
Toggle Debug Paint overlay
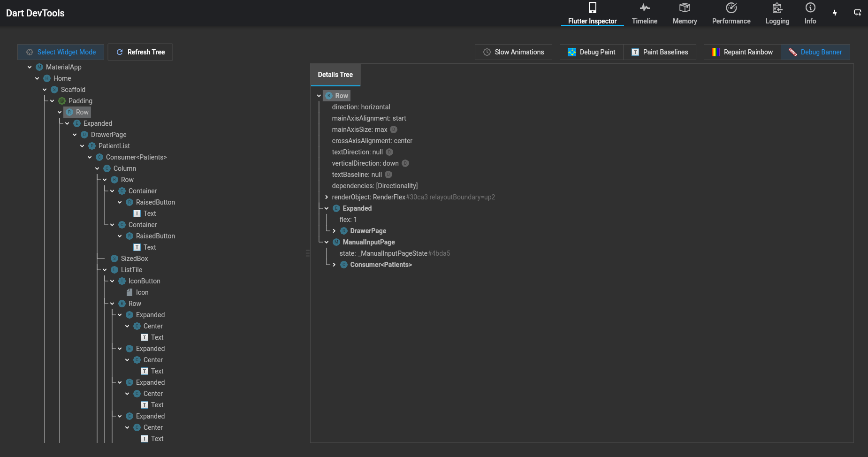pyautogui.click(x=591, y=52)
